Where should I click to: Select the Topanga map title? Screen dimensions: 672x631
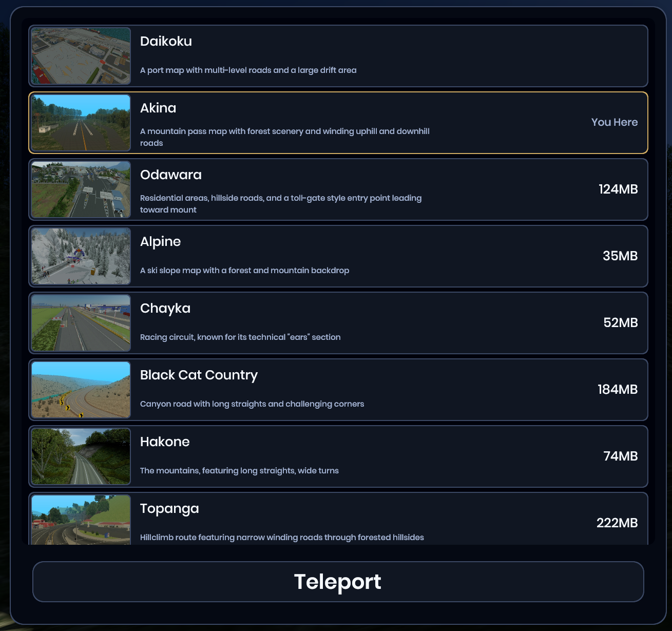[169, 508]
